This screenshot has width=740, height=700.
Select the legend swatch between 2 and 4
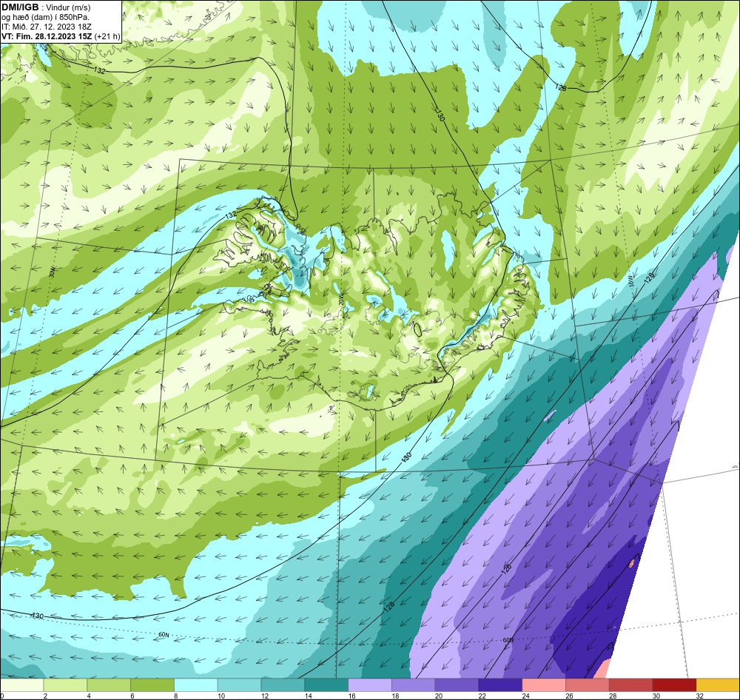65,685
